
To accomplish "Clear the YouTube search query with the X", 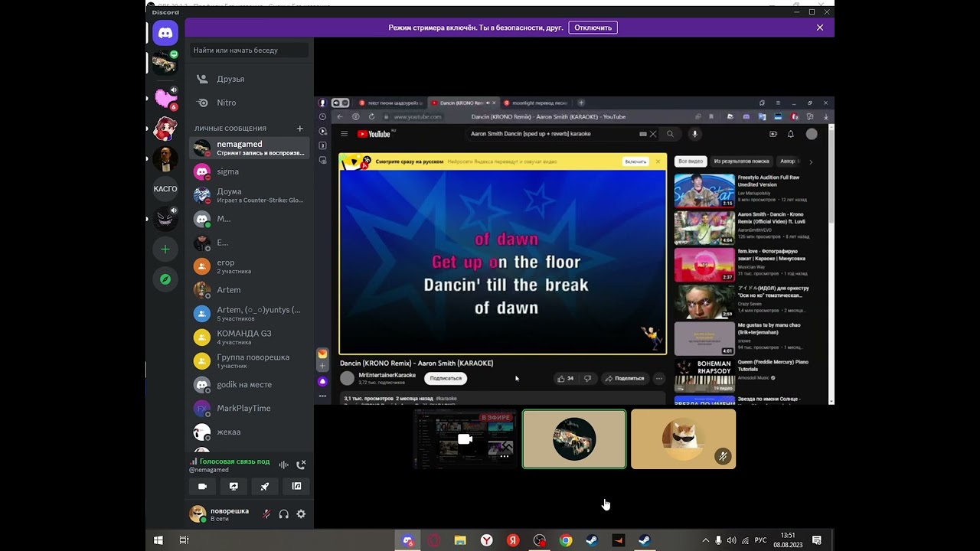I will point(653,134).
